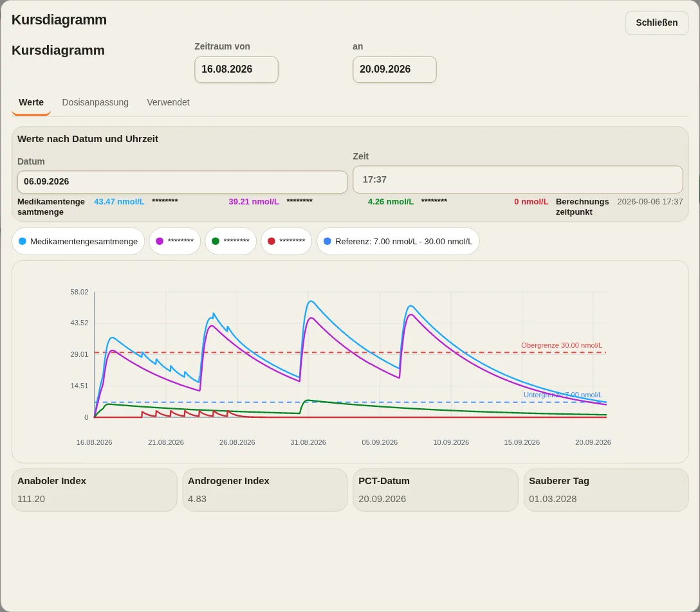Click the 05.09.2026 x-axis label

[380, 442]
